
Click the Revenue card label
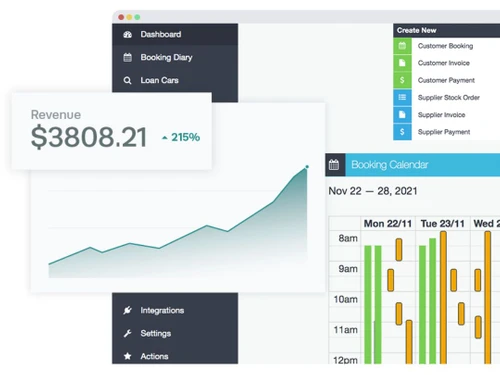[x=56, y=115]
